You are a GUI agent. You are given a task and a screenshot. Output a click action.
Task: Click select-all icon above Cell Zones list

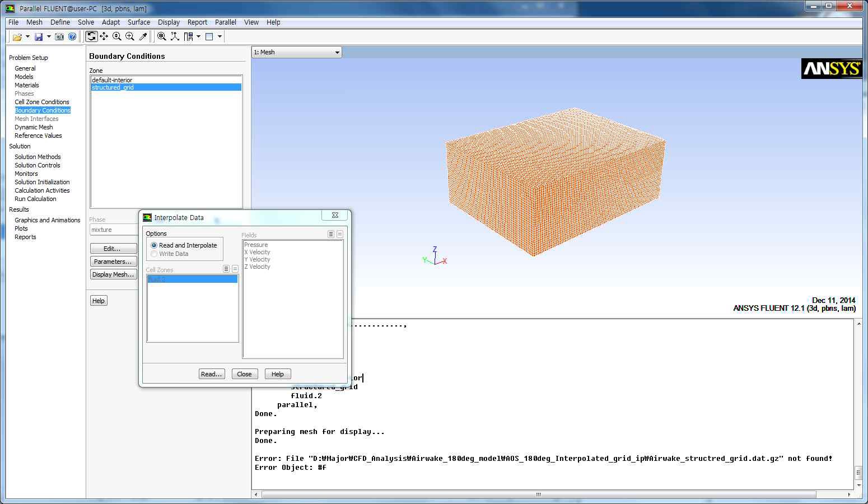pyautogui.click(x=226, y=269)
